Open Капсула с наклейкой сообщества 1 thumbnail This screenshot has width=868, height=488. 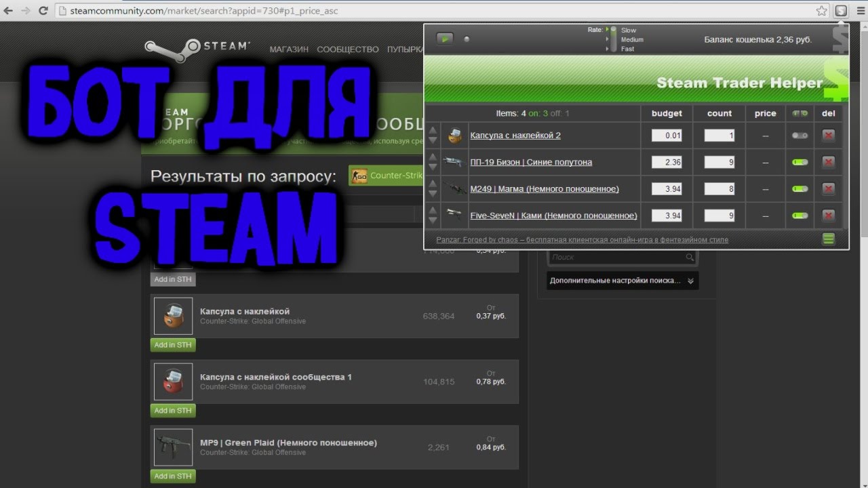coord(173,382)
